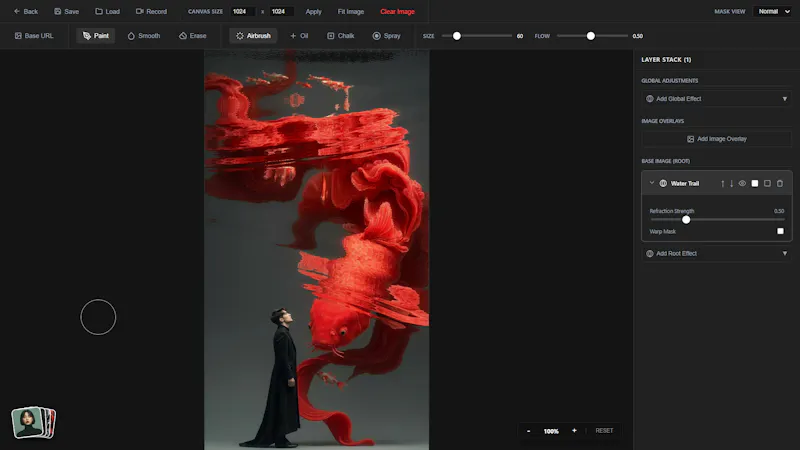Click the canvas height input field
Image resolution: width=800 pixels, height=450 pixels.
pos(281,11)
